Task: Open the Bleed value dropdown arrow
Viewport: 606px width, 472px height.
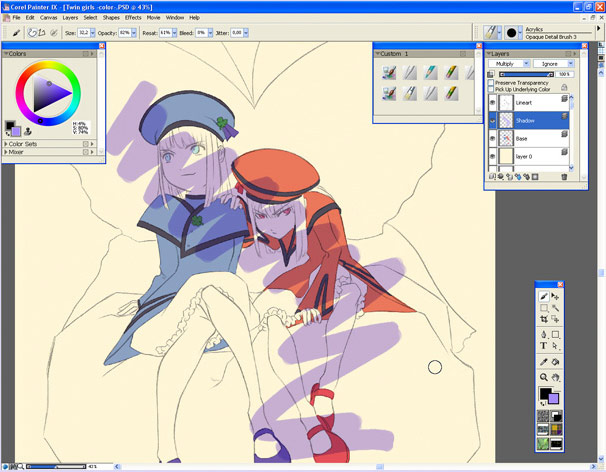Action: click(210, 33)
